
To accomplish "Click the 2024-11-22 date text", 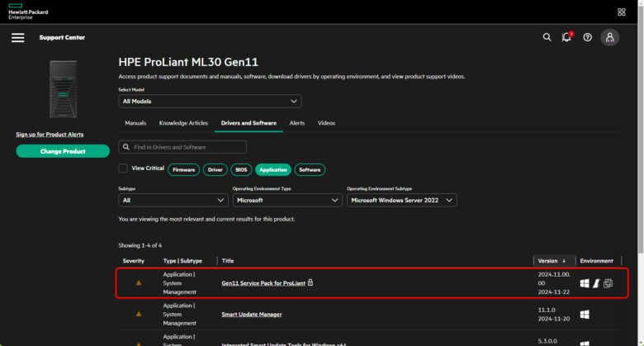I will pyautogui.click(x=554, y=292).
